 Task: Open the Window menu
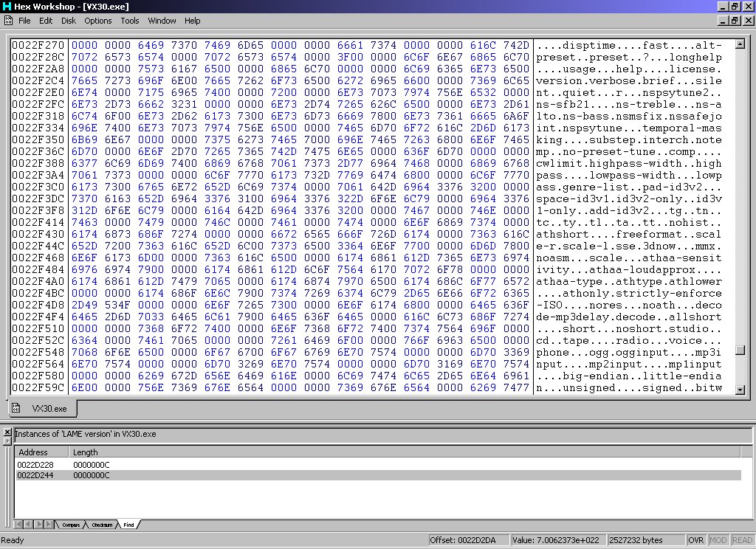162,21
